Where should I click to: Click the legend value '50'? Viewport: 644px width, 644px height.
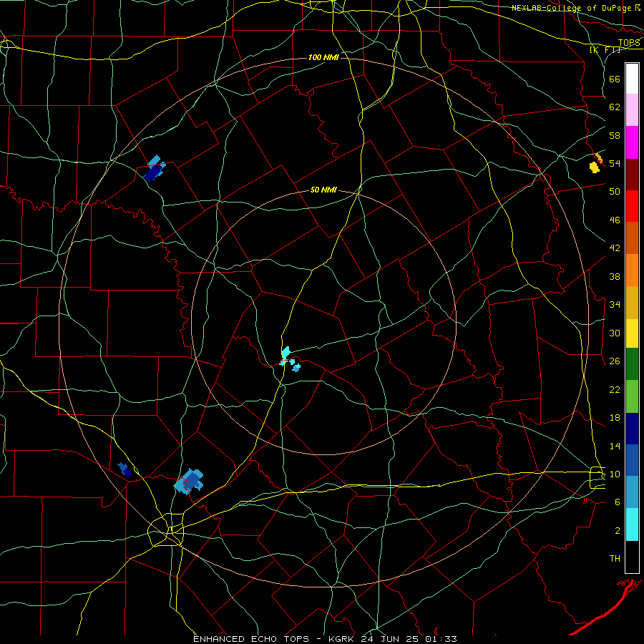[x=615, y=191]
